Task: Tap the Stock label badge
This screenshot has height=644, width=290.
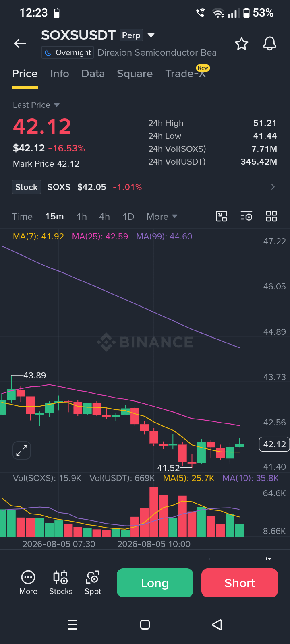Action: (x=27, y=187)
